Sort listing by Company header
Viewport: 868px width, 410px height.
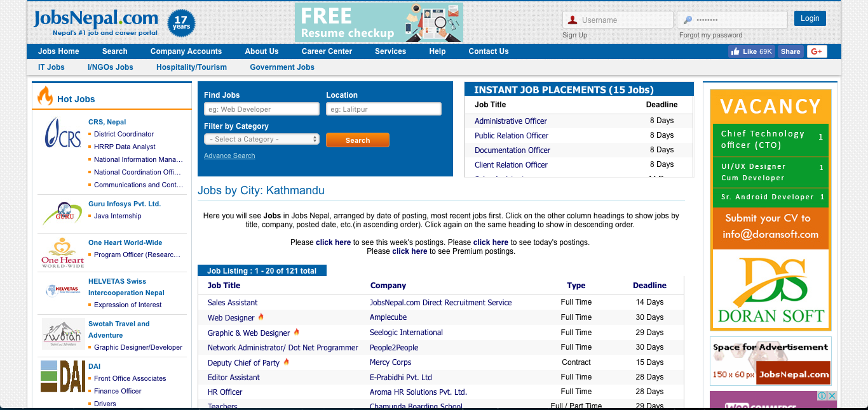pyautogui.click(x=388, y=286)
